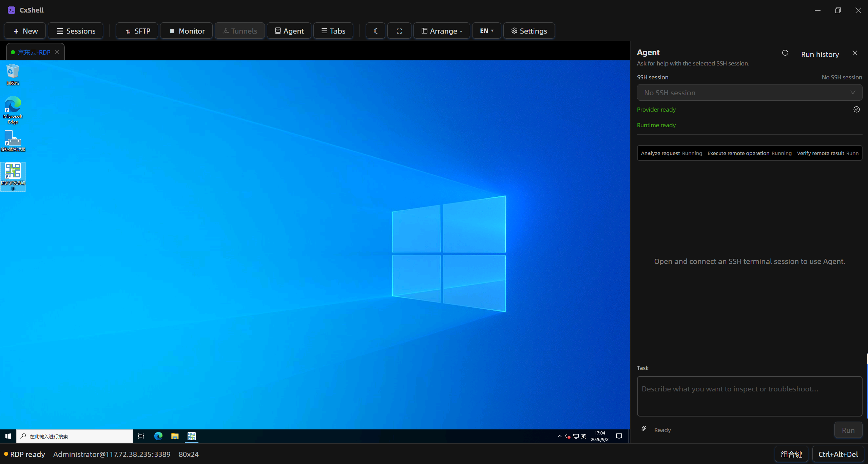The height and width of the screenshot is (464, 868).
Task: Expand the No SSH session selector
Action: [749, 93]
